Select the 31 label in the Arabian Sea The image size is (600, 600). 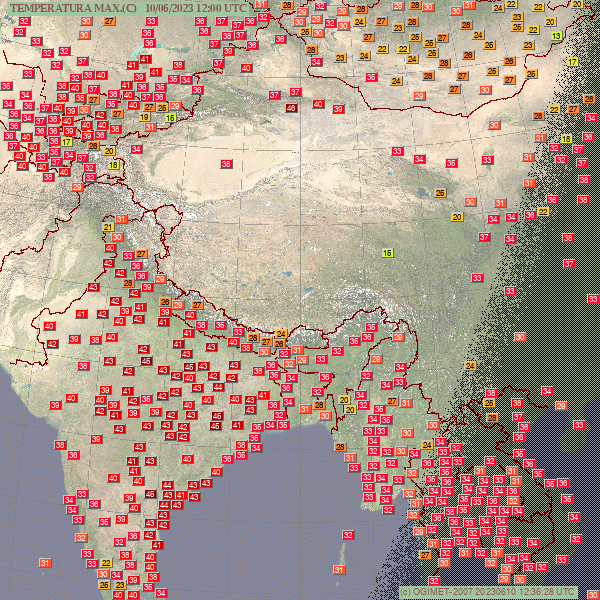point(45,563)
